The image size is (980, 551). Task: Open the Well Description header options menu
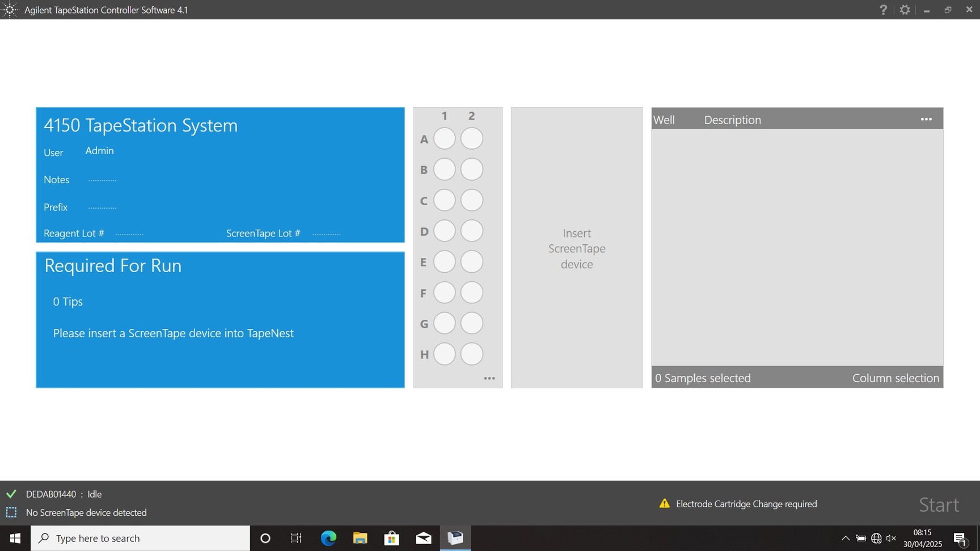pos(927,119)
